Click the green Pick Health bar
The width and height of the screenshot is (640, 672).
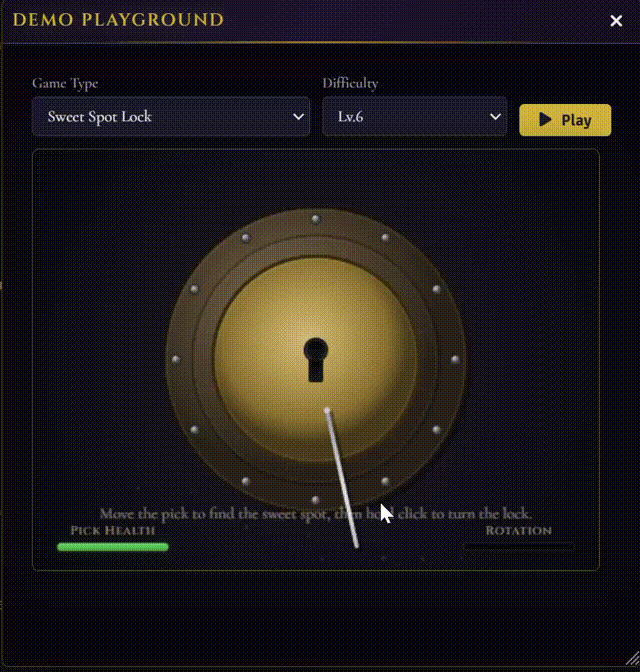(x=113, y=546)
